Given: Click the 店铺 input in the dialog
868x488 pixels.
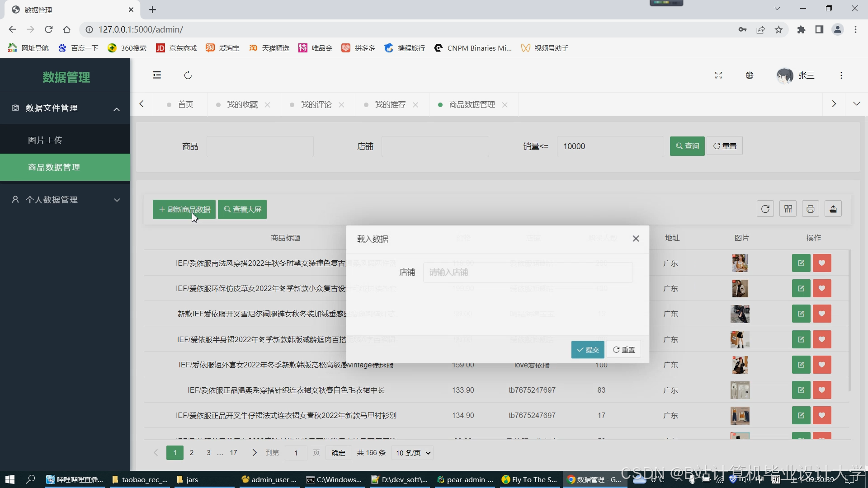Looking at the screenshot, I should pyautogui.click(x=528, y=272).
